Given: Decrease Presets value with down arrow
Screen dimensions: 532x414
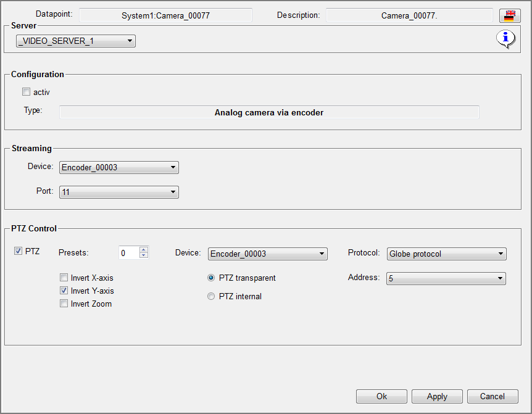Looking at the screenshot, I should (144, 255).
